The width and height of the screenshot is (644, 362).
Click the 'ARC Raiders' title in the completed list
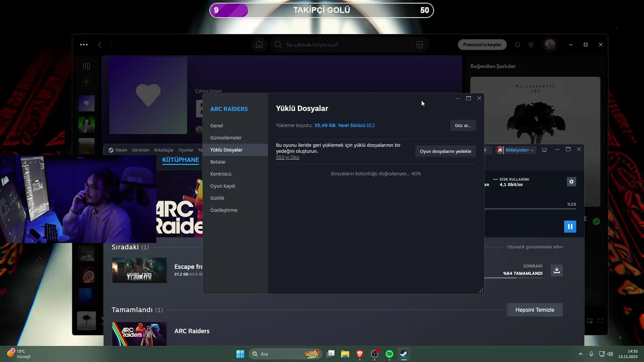tap(192, 331)
